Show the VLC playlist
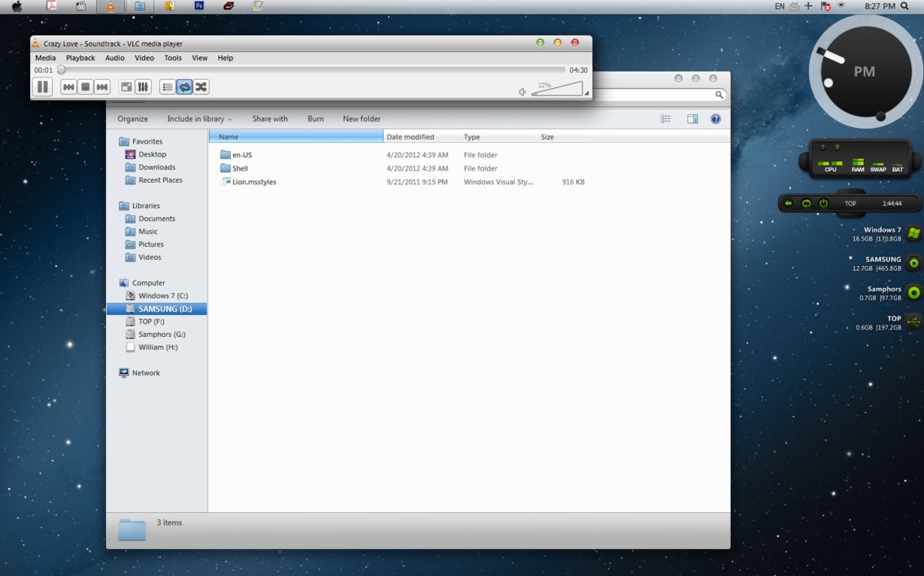The width and height of the screenshot is (924, 576). [x=167, y=86]
